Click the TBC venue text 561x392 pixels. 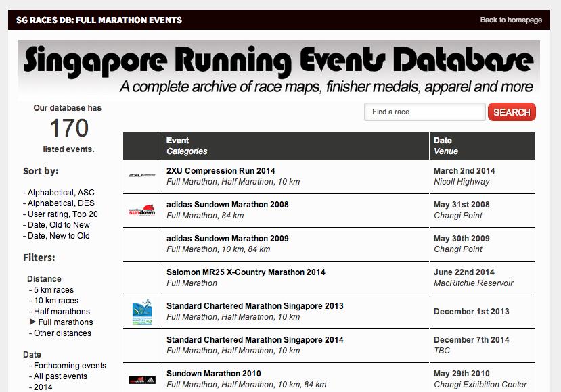click(x=442, y=351)
